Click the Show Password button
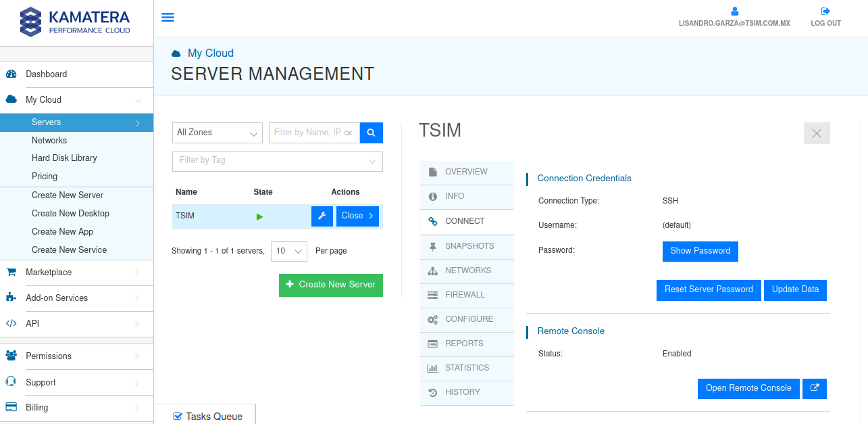This screenshot has height=424, width=868. pyautogui.click(x=700, y=251)
